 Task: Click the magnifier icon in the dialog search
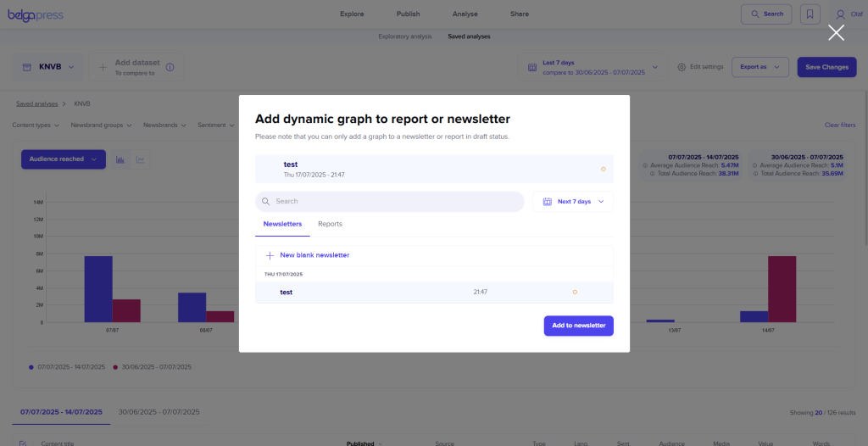265,202
